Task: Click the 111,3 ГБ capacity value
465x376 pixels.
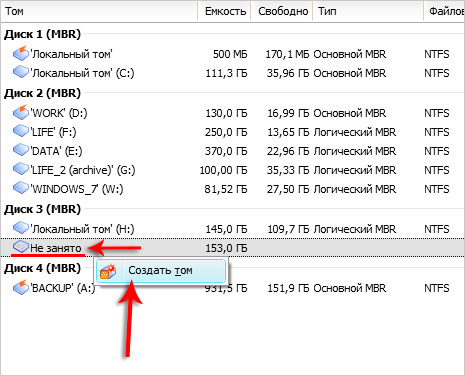Action: point(226,73)
